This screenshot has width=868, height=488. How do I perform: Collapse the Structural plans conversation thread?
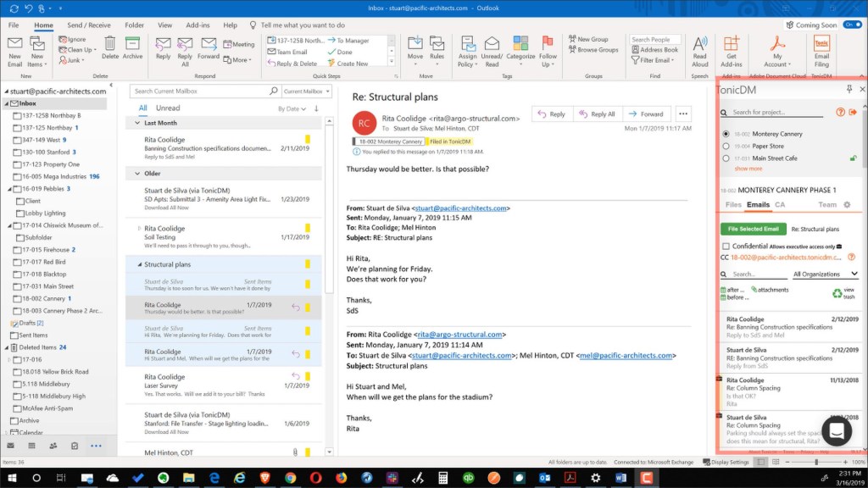(x=138, y=264)
